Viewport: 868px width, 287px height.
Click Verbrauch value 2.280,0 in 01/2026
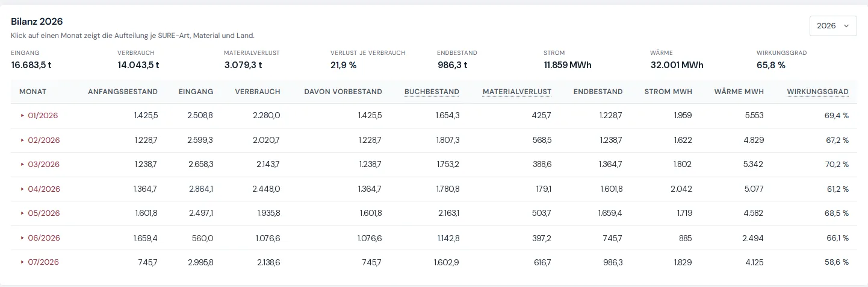pyautogui.click(x=267, y=116)
